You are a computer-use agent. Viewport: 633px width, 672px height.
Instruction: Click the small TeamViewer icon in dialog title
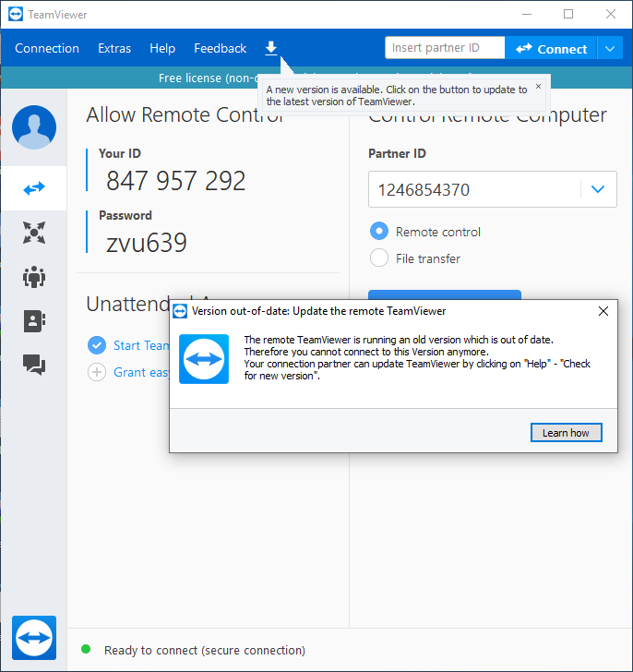coord(180,312)
